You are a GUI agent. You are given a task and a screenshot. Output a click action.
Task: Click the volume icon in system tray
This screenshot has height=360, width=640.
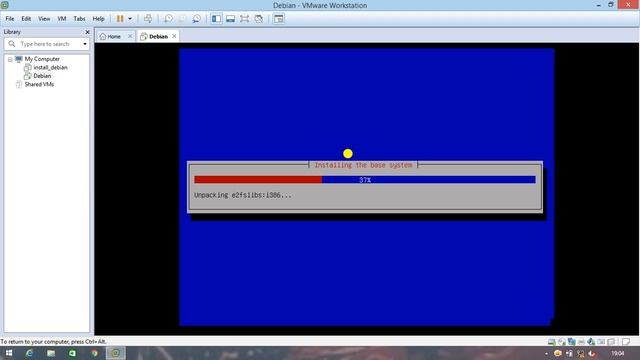[x=592, y=353]
